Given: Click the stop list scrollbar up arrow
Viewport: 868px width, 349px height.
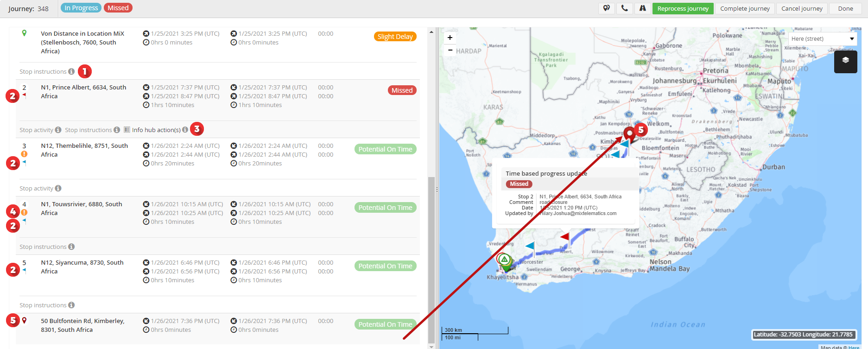Looking at the screenshot, I should (x=431, y=32).
